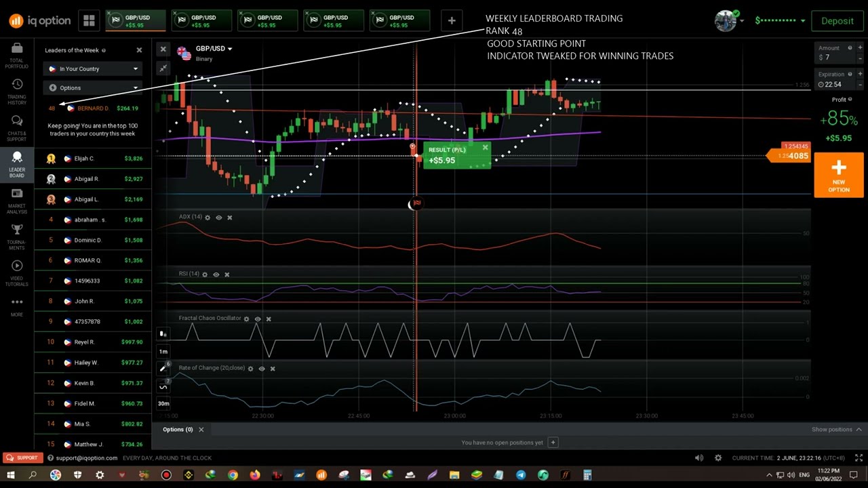This screenshot has height=488, width=868.
Task: Close the Leaders of the Week panel
Action: [139, 50]
